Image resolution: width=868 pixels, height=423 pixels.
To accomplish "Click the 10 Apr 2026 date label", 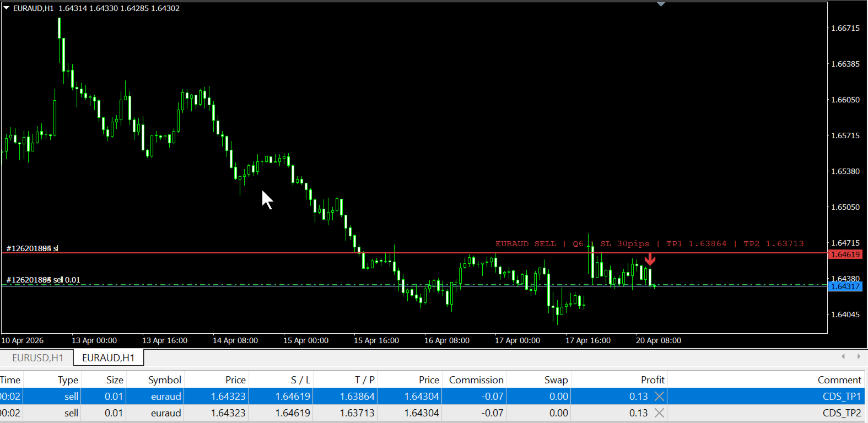I will [23, 340].
